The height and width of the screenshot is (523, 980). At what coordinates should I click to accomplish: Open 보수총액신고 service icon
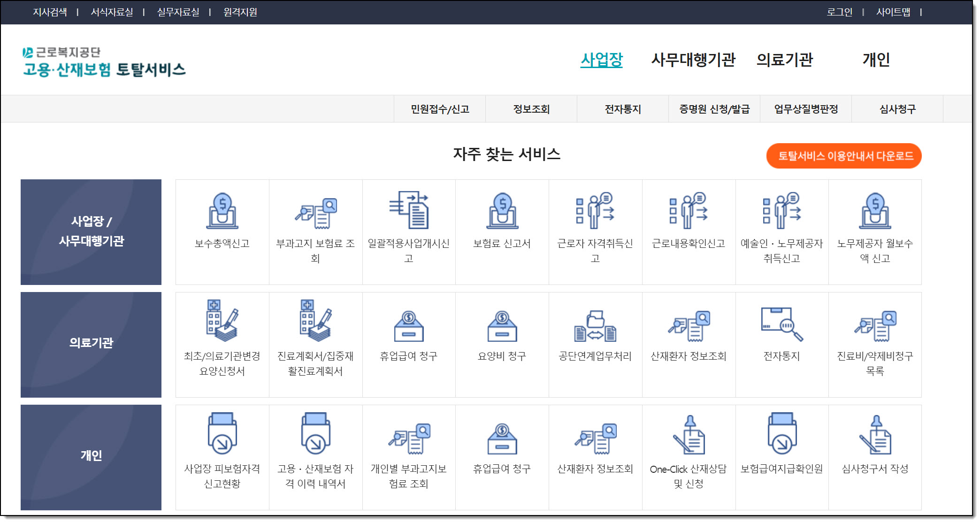(x=222, y=211)
